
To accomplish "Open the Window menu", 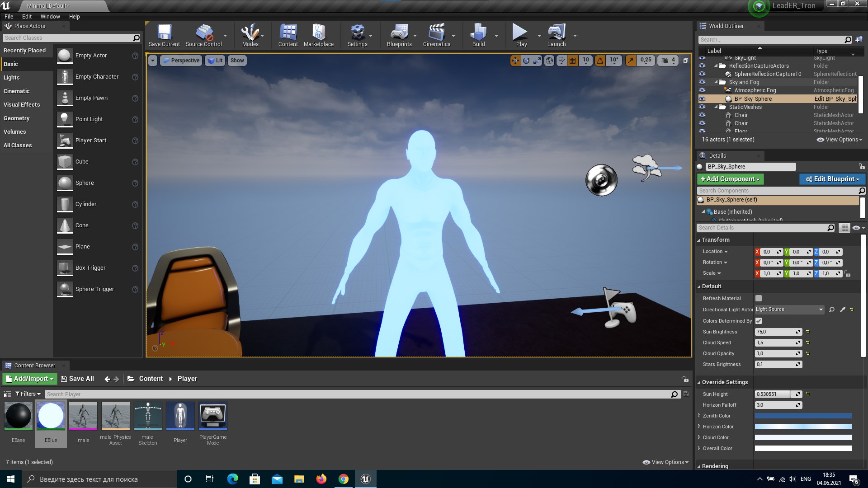I will (x=50, y=16).
